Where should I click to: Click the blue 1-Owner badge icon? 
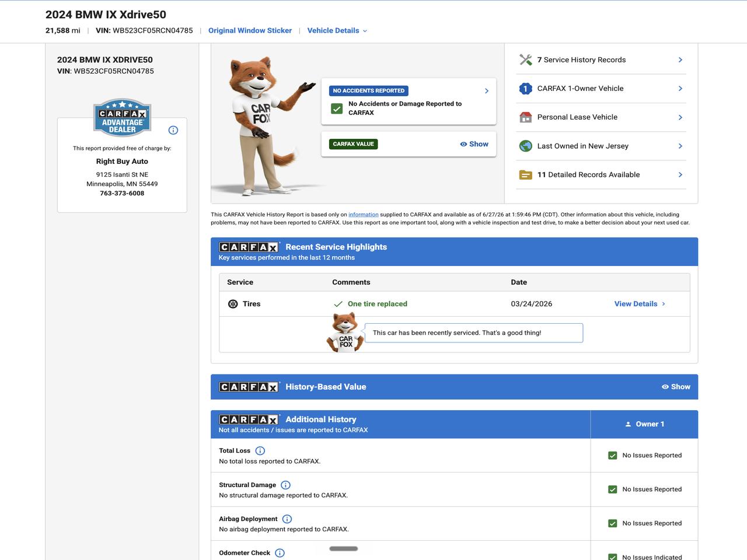click(x=525, y=89)
